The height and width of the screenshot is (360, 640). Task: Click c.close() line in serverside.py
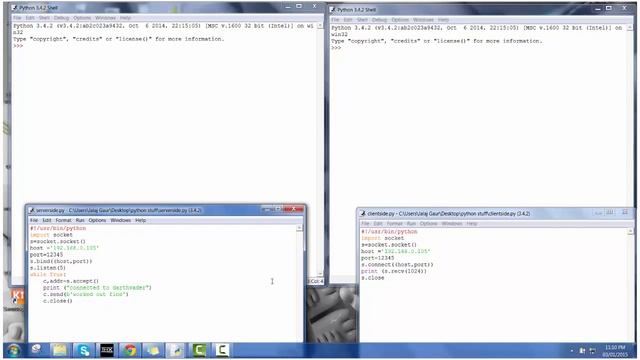(x=58, y=301)
